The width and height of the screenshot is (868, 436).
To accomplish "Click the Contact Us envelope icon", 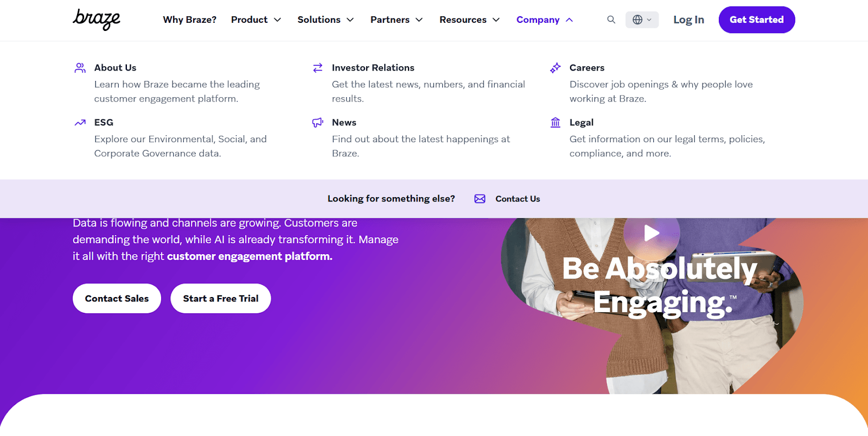I will tap(480, 199).
